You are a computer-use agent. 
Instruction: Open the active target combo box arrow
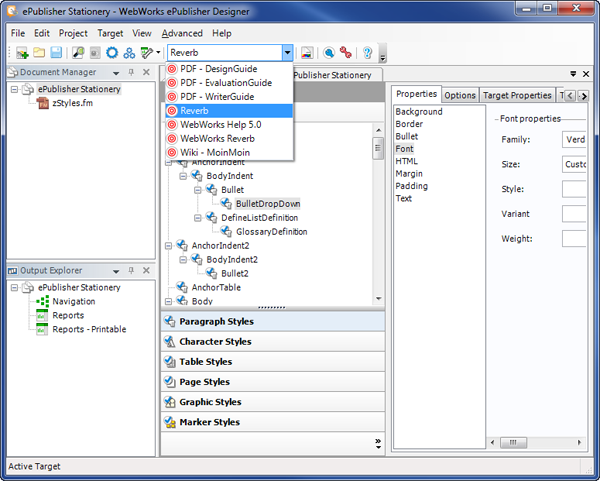tap(287, 53)
